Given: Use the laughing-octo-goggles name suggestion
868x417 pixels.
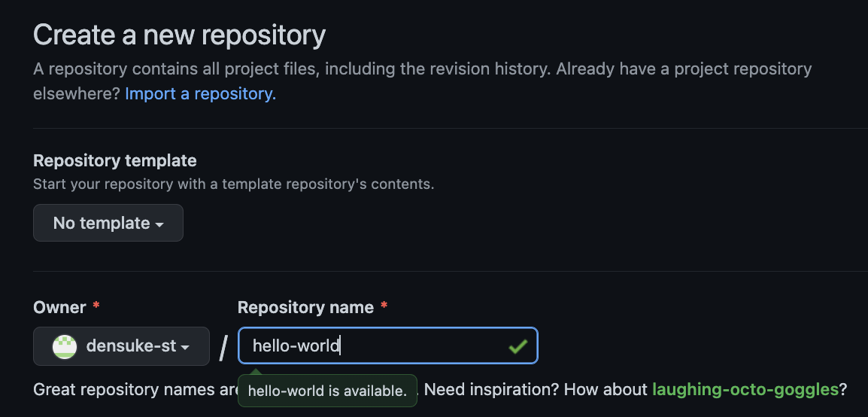Looking at the screenshot, I should coord(745,389).
